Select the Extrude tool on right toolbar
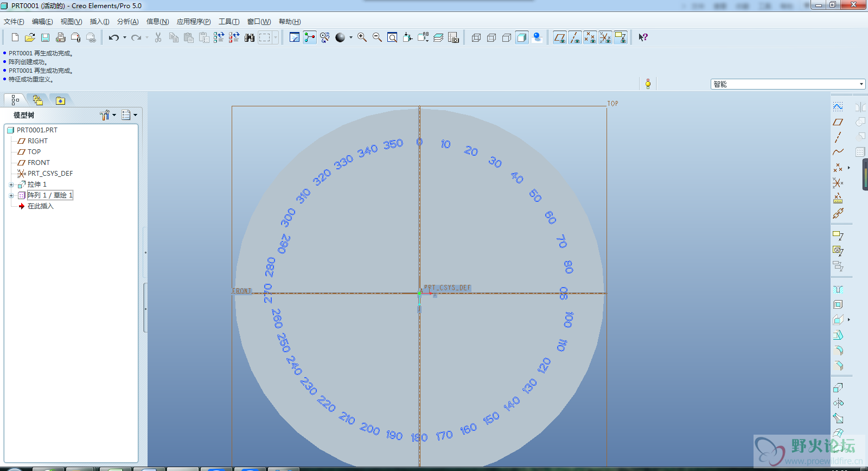This screenshot has width=868, height=471. 838,388
